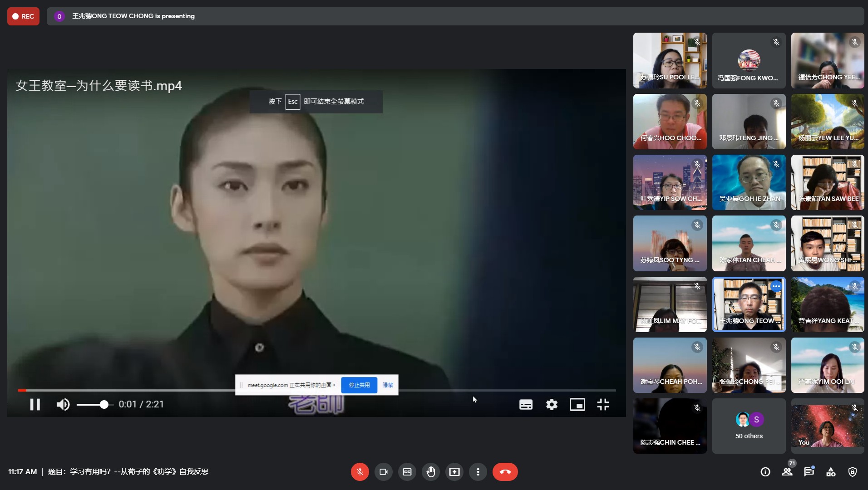Select the CHONG PEI participant tile
868x490 pixels.
749,365
